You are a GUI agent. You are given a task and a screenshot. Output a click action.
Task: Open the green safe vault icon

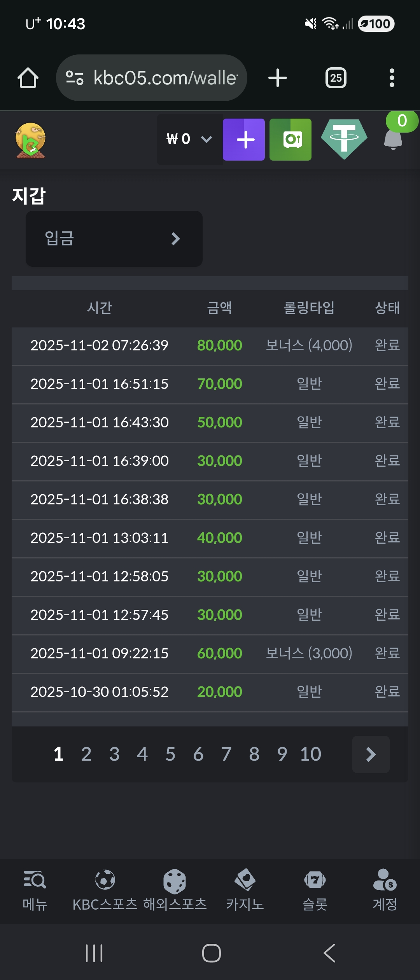pos(290,140)
